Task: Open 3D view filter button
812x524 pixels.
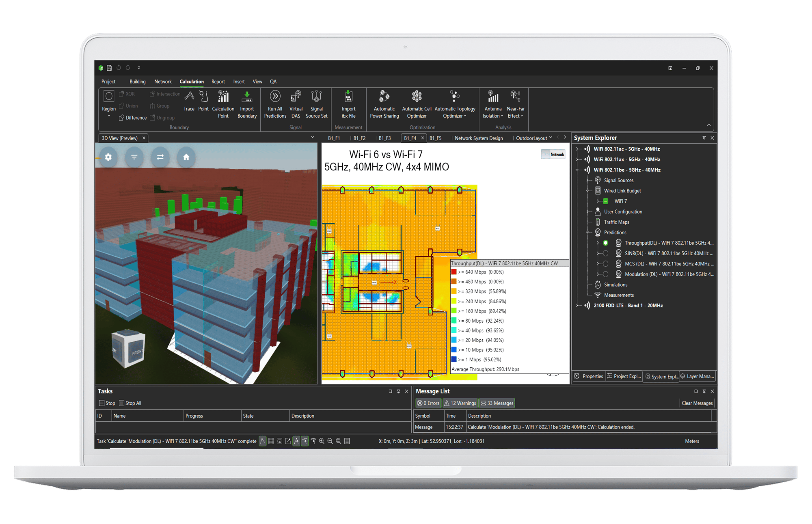Action: (x=134, y=157)
